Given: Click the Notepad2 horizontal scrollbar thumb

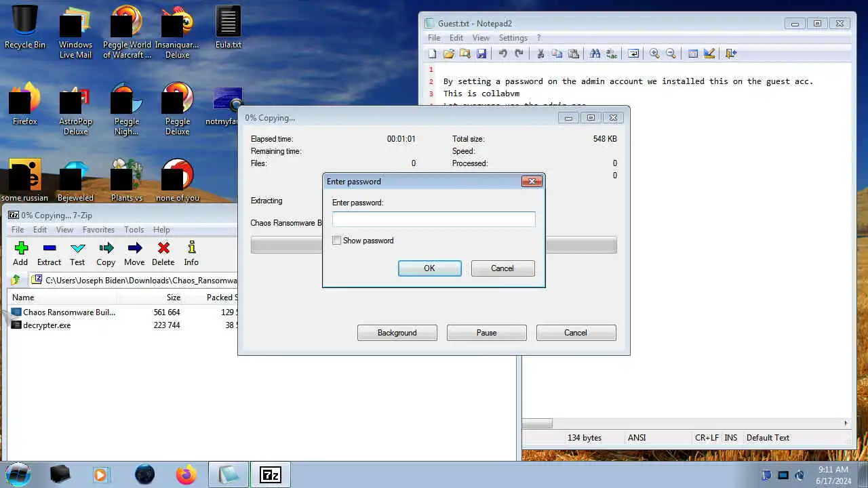Looking at the screenshot, I should (x=537, y=423).
